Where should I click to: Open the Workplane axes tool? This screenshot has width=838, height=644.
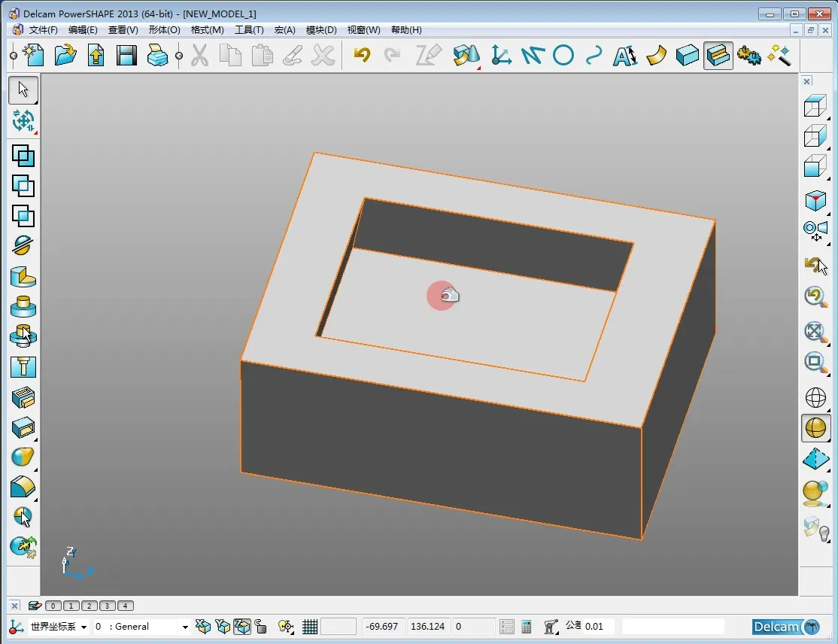click(501, 55)
